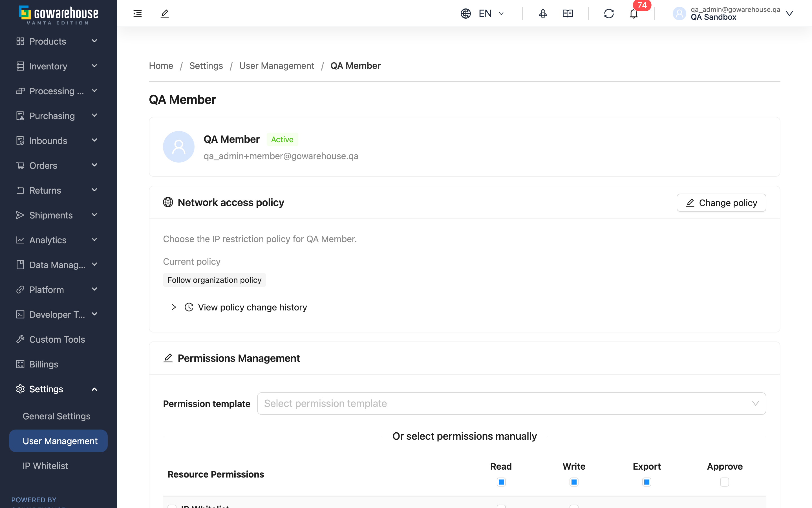Collapse the Settings menu chevron

coord(95,389)
